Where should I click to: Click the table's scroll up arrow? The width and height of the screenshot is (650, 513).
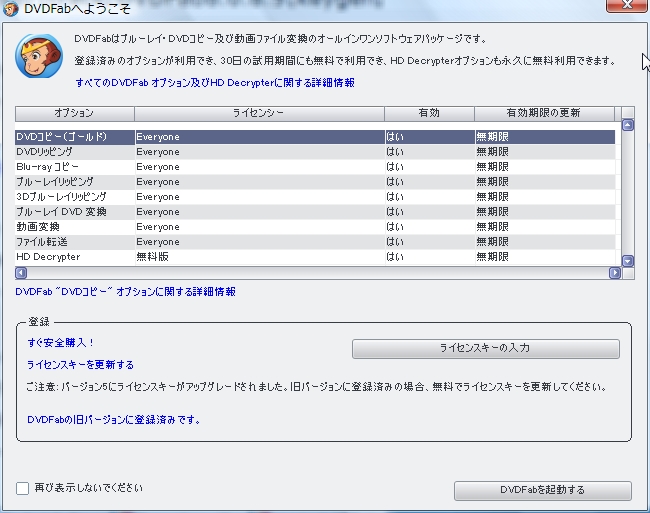tap(628, 125)
